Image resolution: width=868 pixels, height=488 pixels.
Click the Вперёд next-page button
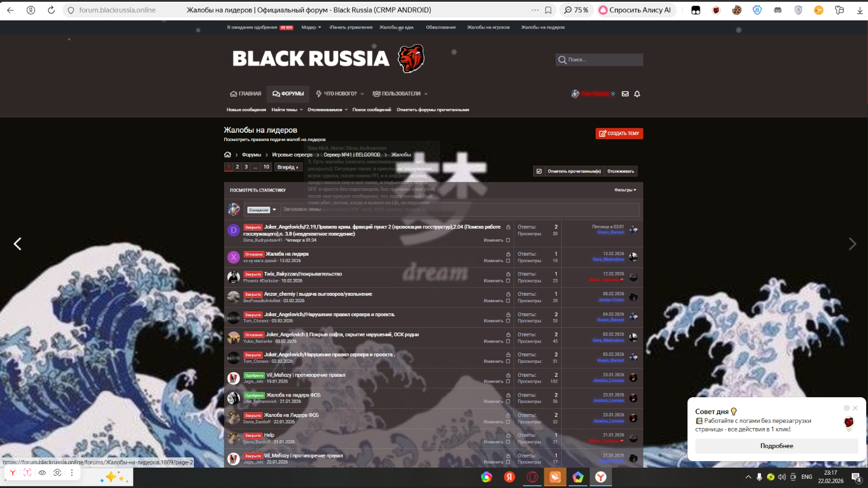[288, 167]
